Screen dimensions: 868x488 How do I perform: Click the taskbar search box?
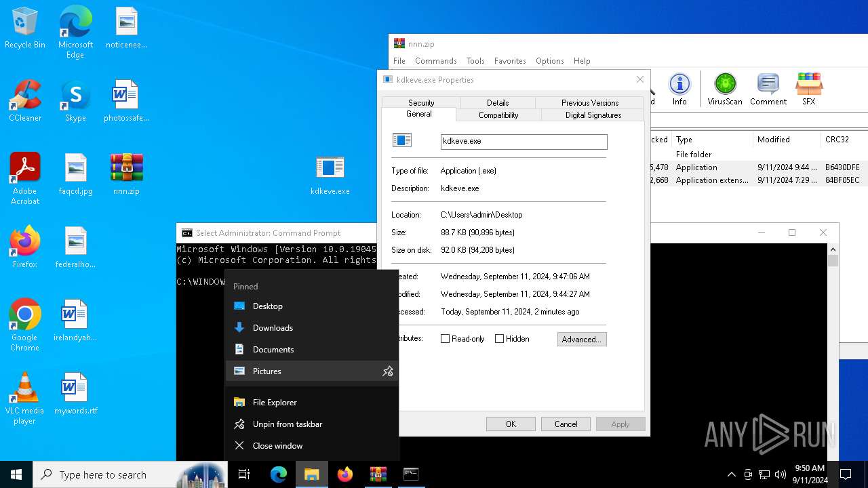[x=130, y=474]
